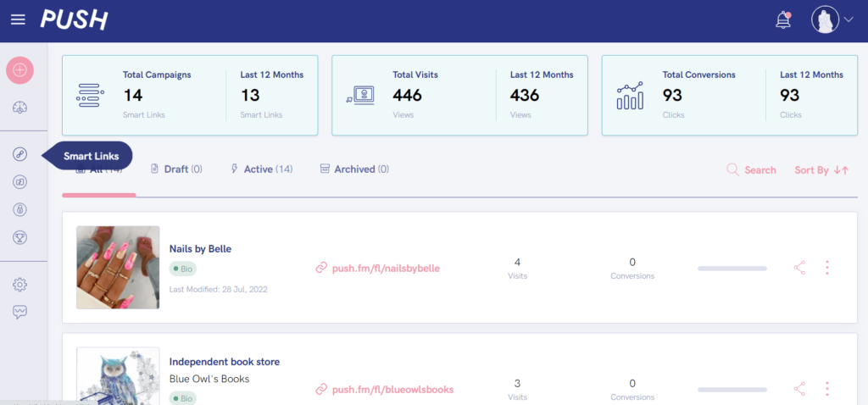Screen dimensions: 868x405
Task: Open the Nails by Belle thumbnail
Action: point(118,267)
